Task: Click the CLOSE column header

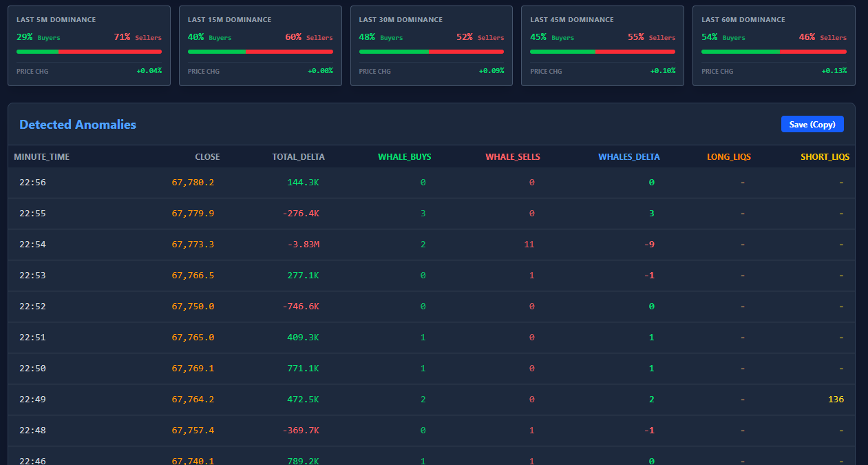Action: 207,157
